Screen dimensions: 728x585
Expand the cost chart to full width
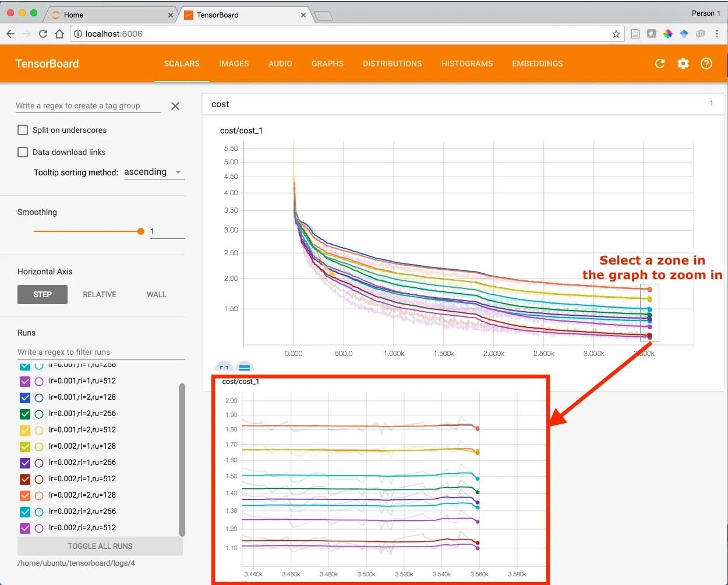pos(224,367)
